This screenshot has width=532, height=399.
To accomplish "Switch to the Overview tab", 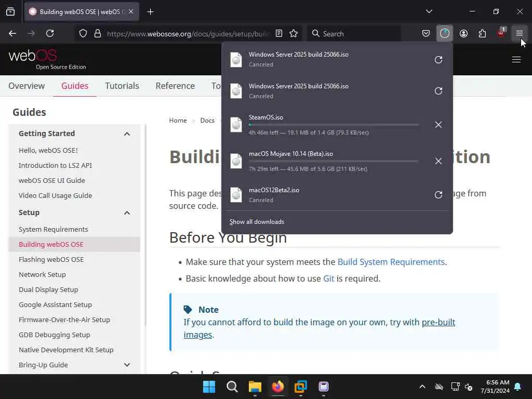I will point(26,86).
